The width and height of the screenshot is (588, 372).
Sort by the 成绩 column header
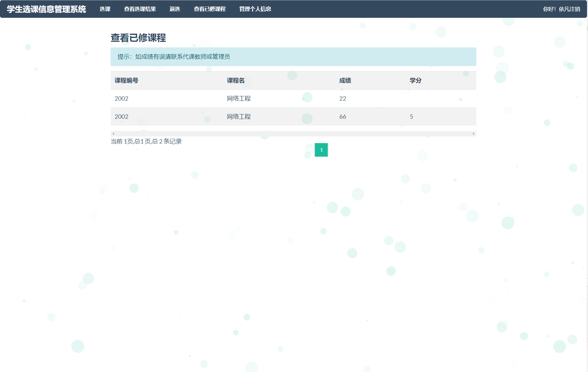(x=345, y=80)
